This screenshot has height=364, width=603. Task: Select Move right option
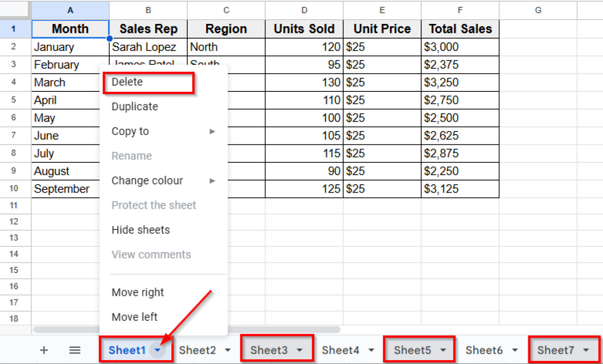coord(137,292)
